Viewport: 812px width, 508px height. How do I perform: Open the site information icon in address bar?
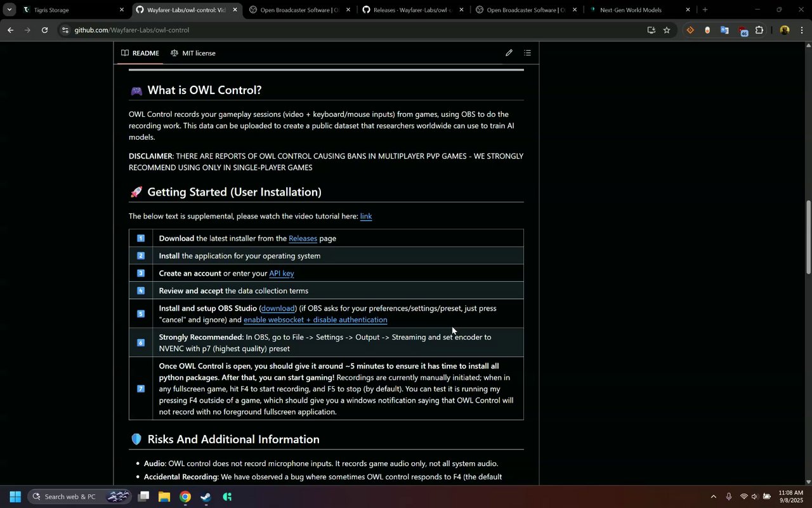(x=65, y=30)
